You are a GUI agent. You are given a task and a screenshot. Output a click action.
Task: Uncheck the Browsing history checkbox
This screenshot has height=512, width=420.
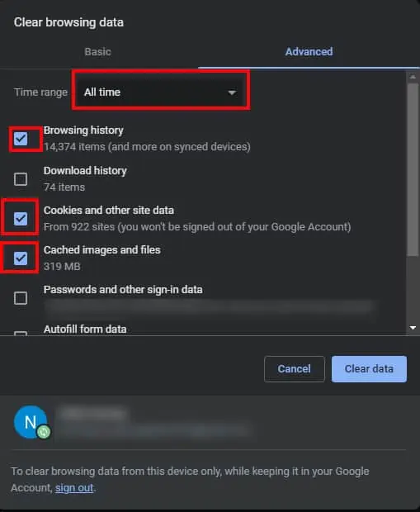tap(21, 139)
